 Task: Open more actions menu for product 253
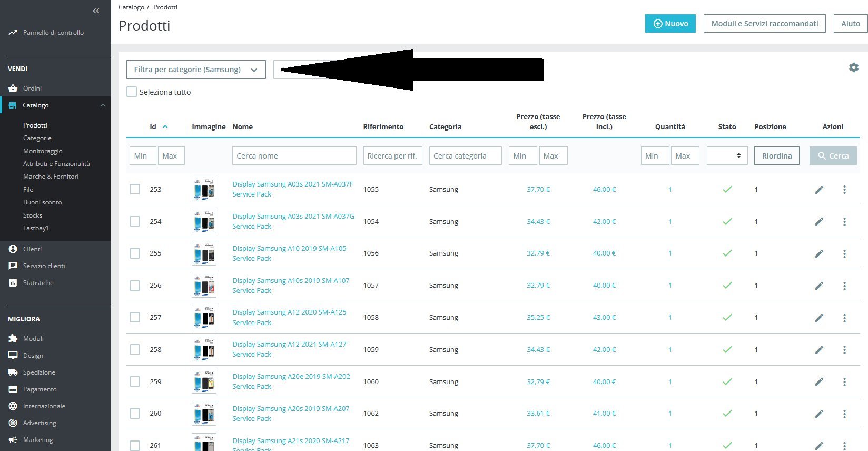pyautogui.click(x=844, y=190)
